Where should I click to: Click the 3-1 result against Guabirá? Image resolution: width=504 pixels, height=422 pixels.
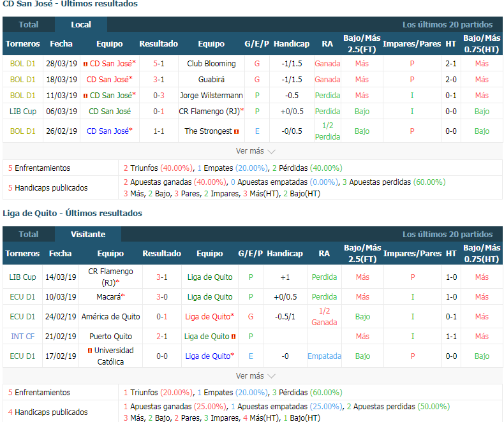click(x=158, y=79)
